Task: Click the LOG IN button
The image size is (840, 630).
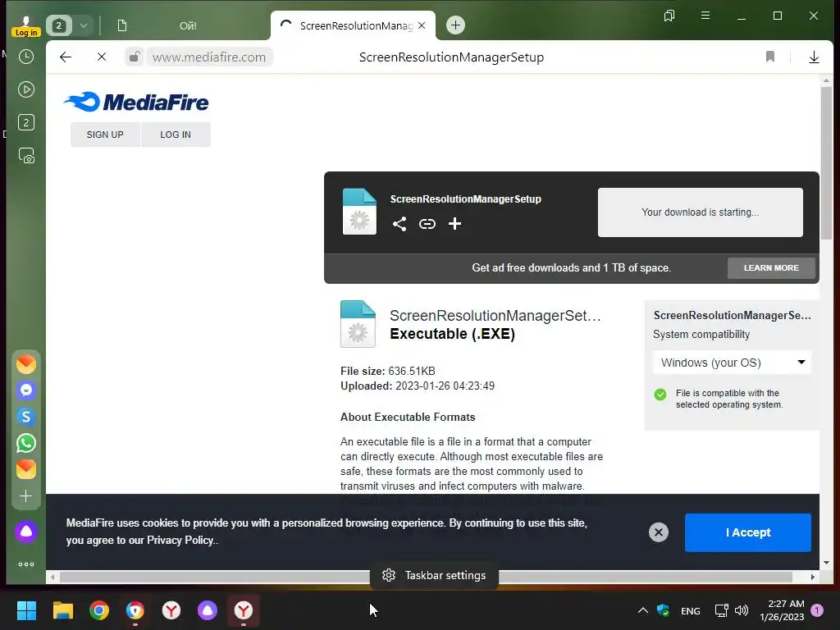Action: pyautogui.click(x=176, y=135)
